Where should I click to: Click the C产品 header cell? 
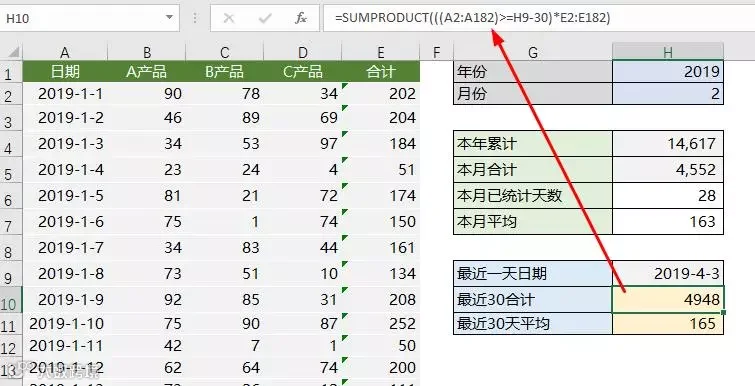(302, 72)
